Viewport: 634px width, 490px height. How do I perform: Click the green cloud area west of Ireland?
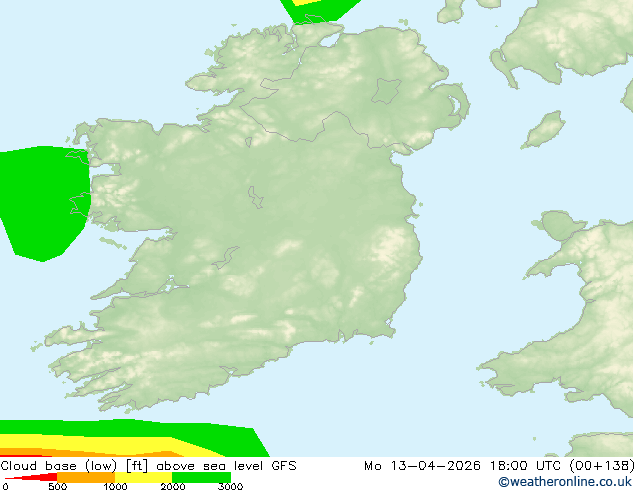[44, 202]
